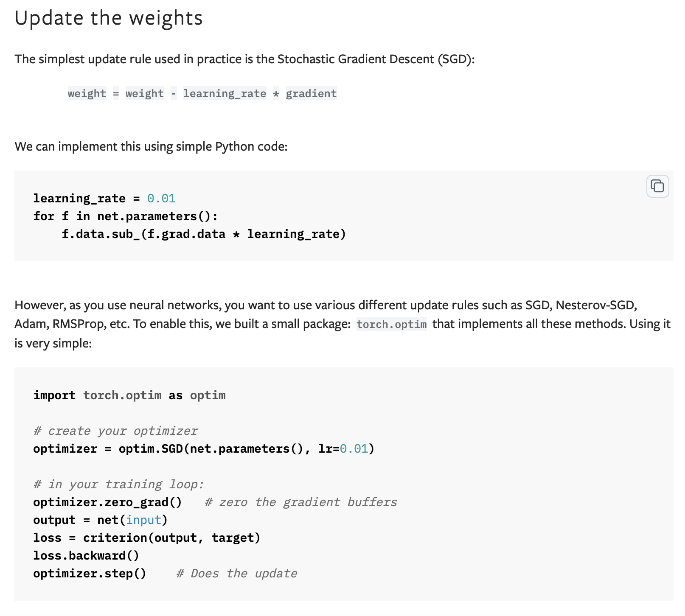Click the 'Update the weights' heading
Viewport: 685px width, 616px height.
[109, 18]
